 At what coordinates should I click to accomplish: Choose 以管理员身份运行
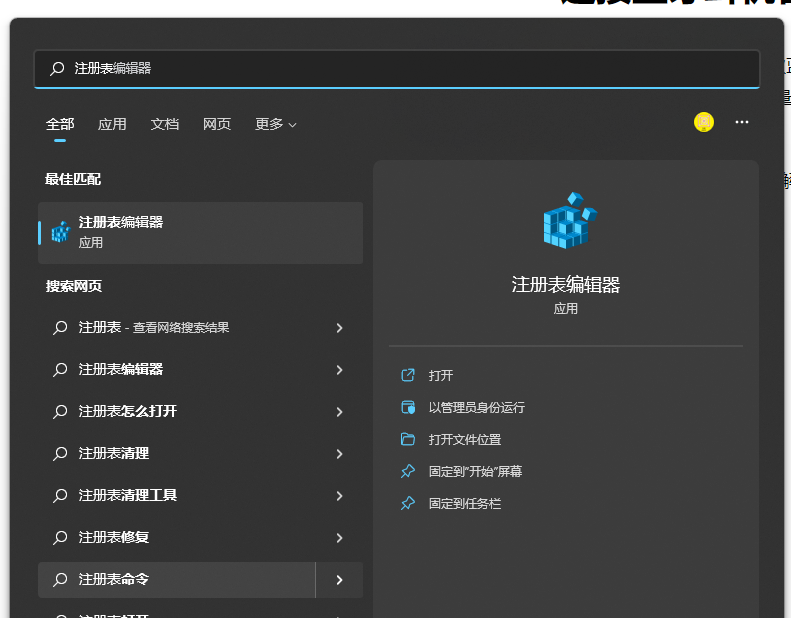477,407
